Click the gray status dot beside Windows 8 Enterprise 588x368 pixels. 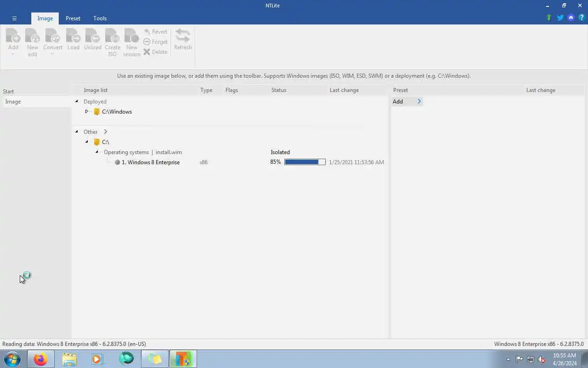click(x=117, y=162)
